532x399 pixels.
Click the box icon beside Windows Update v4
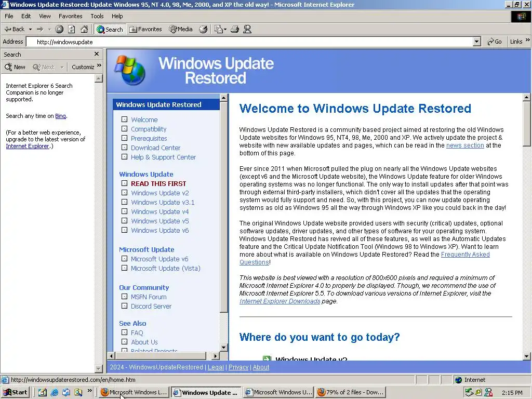tap(125, 211)
